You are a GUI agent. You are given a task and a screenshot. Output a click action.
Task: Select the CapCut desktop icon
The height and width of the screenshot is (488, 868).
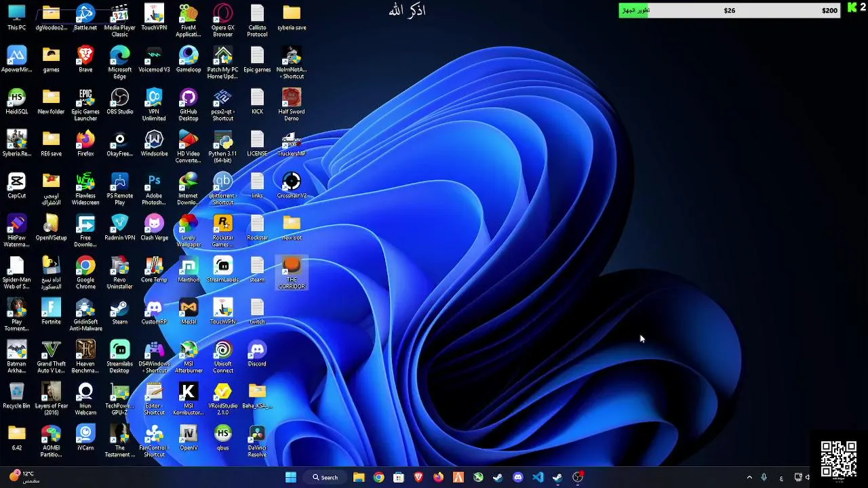pyautogui.click(x=17, y=186)
